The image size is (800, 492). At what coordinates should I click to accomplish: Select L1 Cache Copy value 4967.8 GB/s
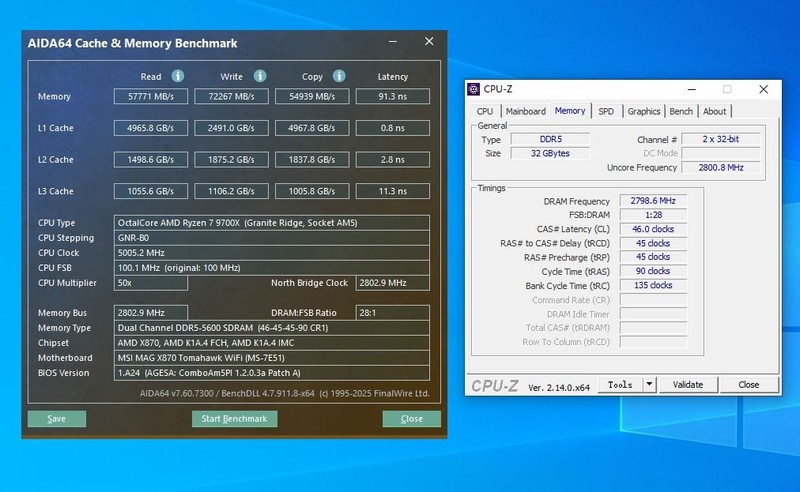pyautogui.click(x=312, y=128)
